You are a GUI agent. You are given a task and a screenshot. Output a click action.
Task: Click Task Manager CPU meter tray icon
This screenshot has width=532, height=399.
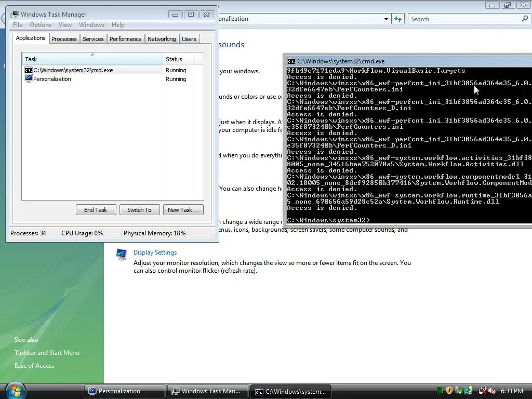[440, 391]
